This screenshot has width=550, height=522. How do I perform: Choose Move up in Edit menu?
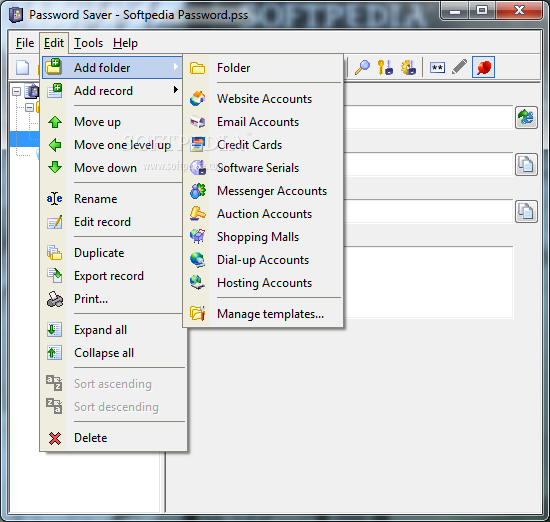pos(112,122)
